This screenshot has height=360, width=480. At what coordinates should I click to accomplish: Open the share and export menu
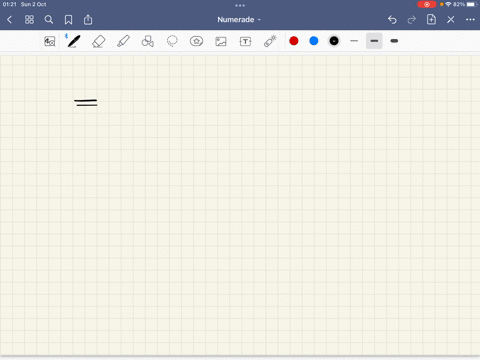click(x=88, y=20)
